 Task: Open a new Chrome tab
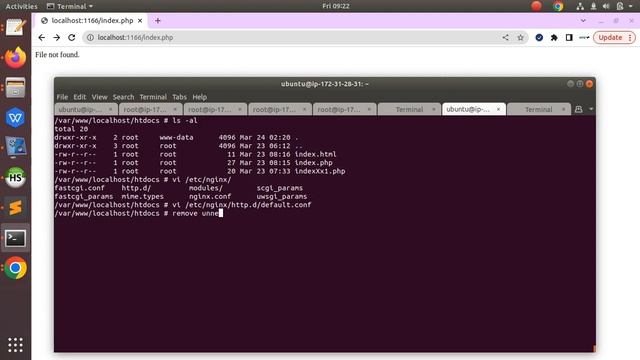coord(158,20)
